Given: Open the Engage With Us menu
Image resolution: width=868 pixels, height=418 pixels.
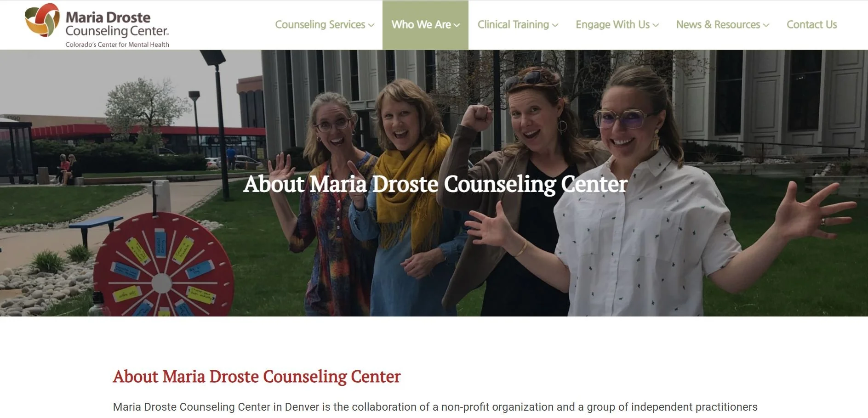Looking at the screenshot, I should [617, 25].
